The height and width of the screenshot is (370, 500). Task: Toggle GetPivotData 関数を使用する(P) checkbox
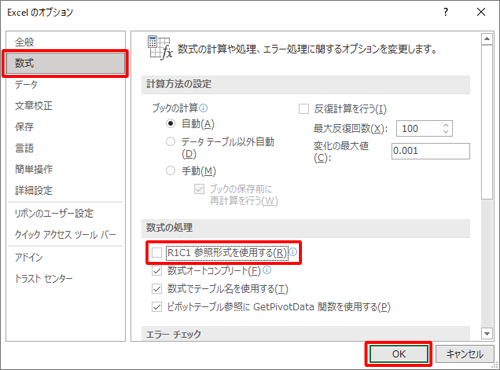coord(157,307)
